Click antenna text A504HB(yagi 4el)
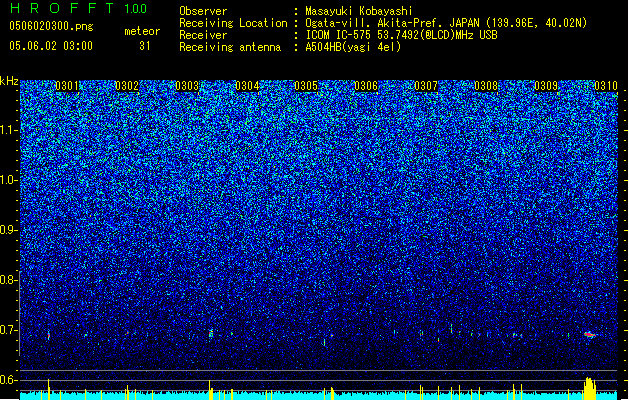 (x=353, y=47)
